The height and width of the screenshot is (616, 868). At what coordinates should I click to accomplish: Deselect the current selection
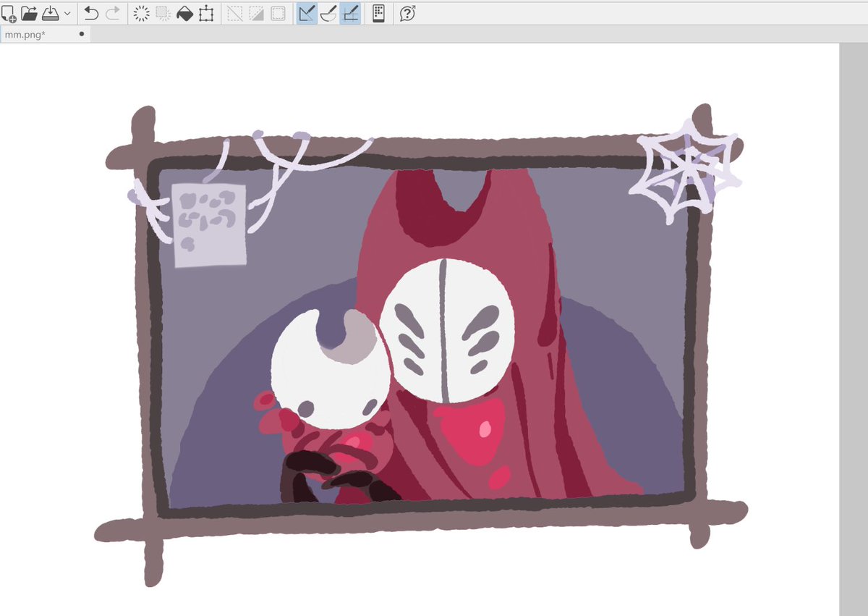coord(234,13)
